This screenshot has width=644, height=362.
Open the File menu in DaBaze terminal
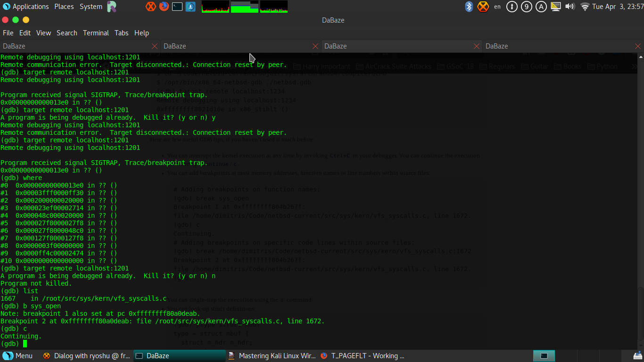point(8,33)
